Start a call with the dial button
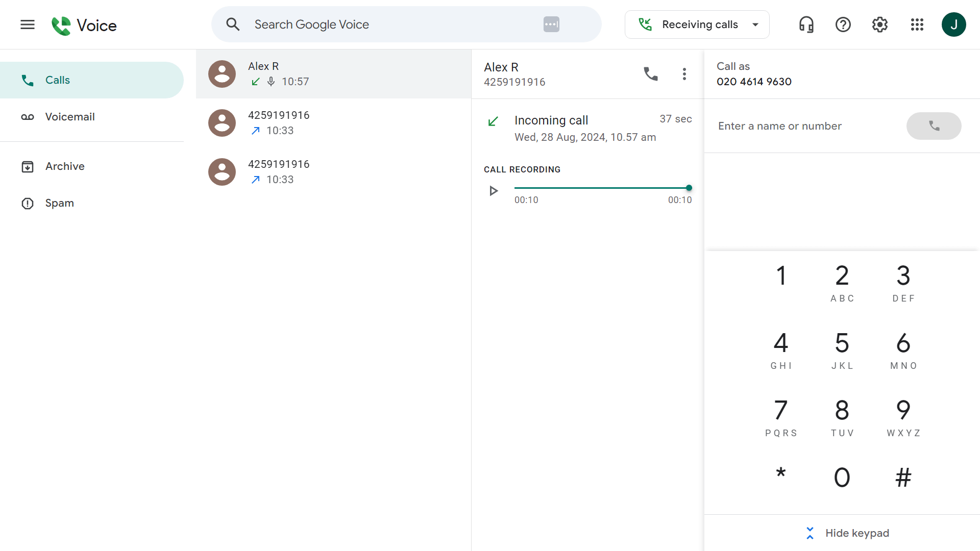Screen dimensions: 980x551 (x=934, y=126)
